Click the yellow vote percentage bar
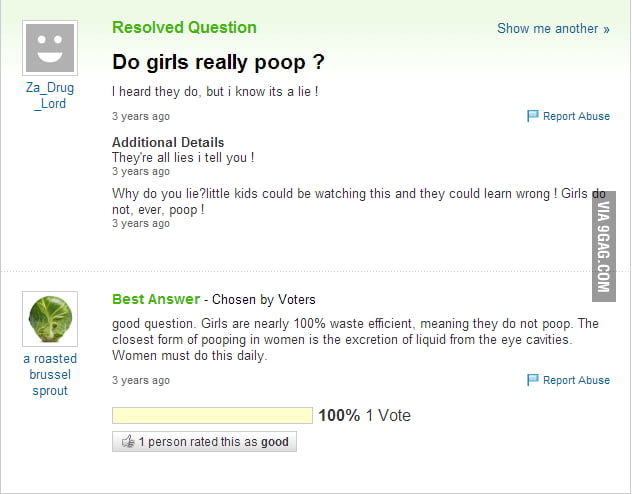 212,415
